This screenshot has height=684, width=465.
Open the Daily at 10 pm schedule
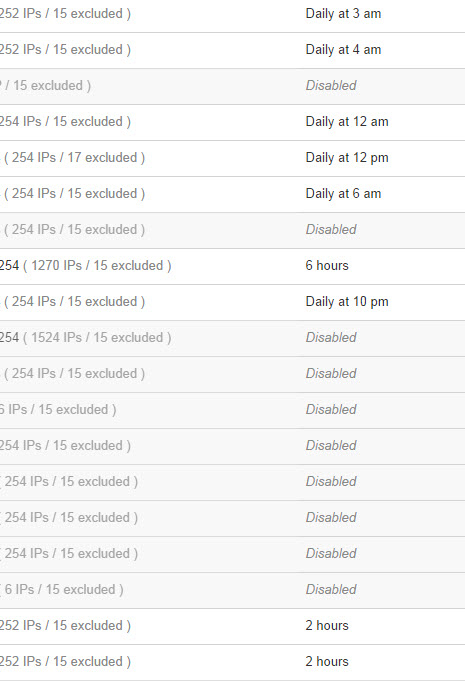(347, 301)
